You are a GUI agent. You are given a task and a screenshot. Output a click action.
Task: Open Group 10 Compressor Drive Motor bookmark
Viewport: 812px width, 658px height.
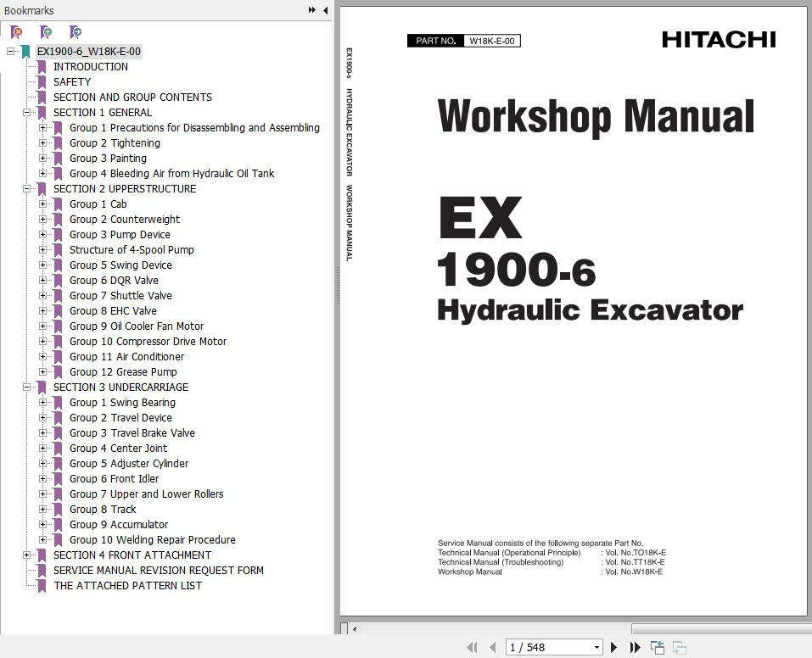coord(148,342)
